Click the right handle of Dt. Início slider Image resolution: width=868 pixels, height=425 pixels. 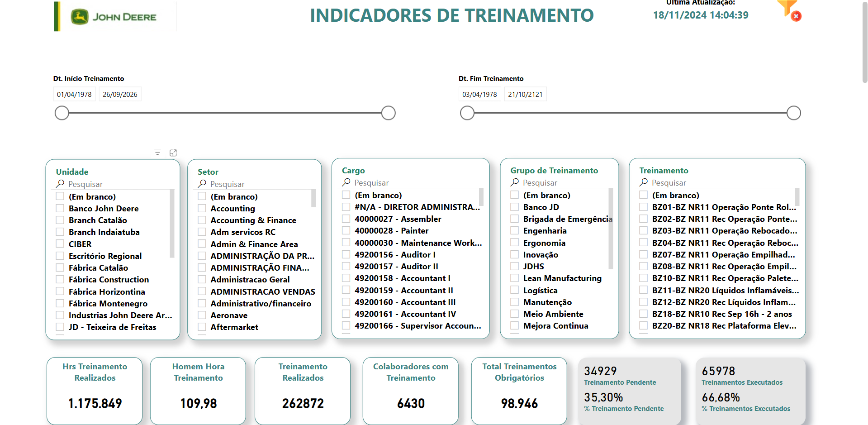pos(389,113)
